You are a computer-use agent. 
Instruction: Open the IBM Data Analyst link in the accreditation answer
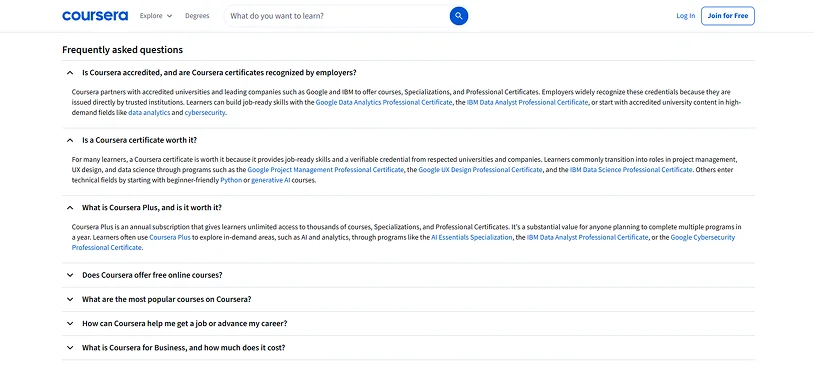[x=527, y=102]
